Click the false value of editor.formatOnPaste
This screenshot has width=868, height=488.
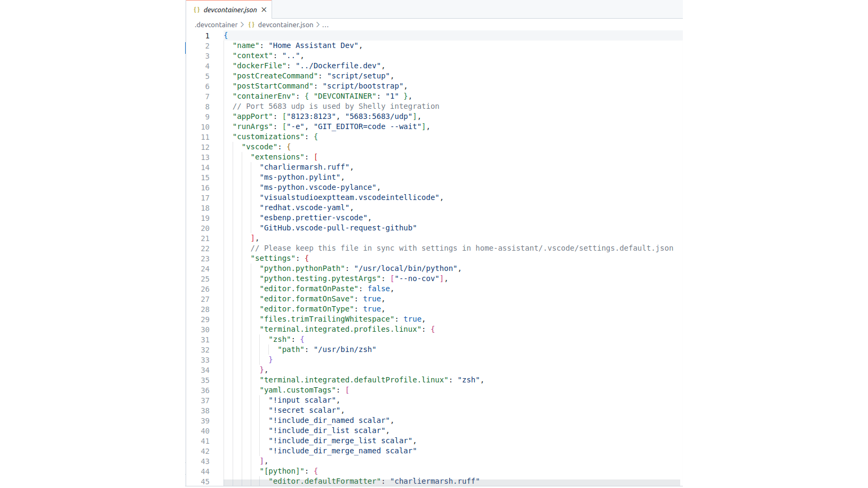click(x=379, y=289)
